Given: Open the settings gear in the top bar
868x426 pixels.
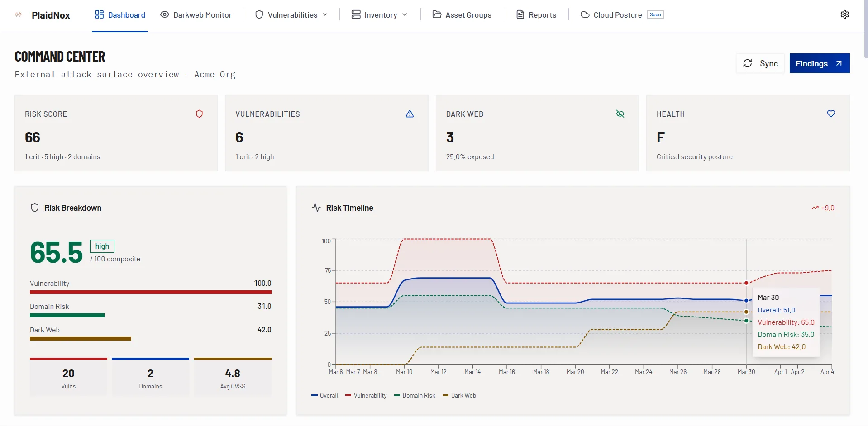Looking at the screenshot, I should (x=845, y=14).
